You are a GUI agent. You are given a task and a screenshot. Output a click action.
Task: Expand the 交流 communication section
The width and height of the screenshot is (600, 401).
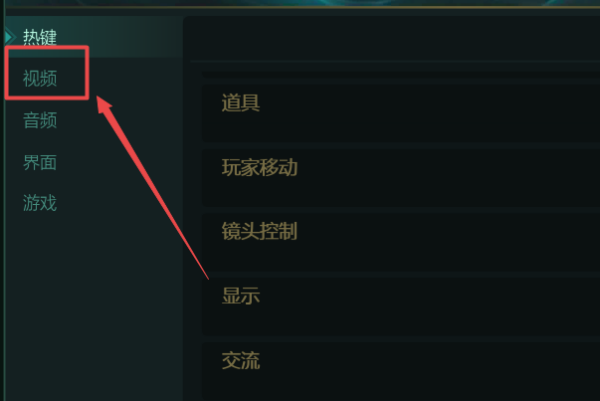coord(401,371)
